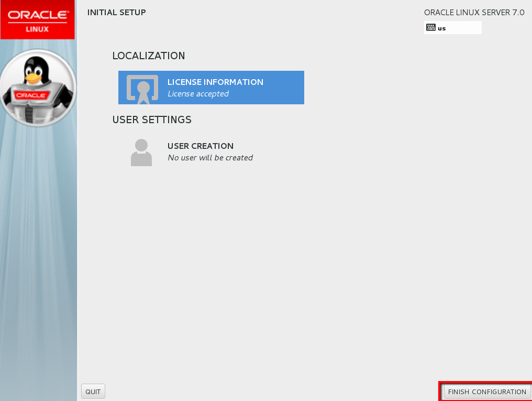The width and height of the screenshot is (532, 401).
Task: Open the License Information ribbon icon
Action: click(142, 89)
